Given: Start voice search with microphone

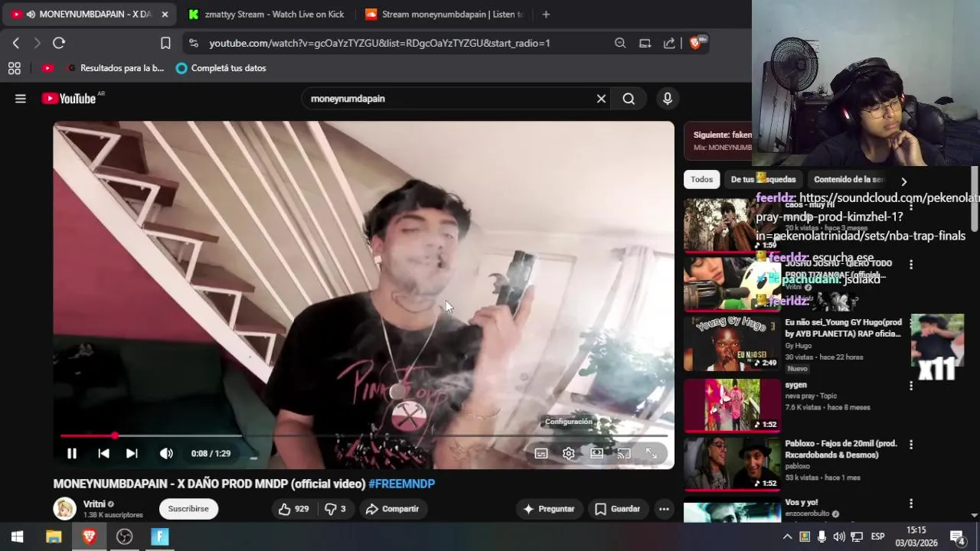Looking at the screenshot, I should 668,99.
